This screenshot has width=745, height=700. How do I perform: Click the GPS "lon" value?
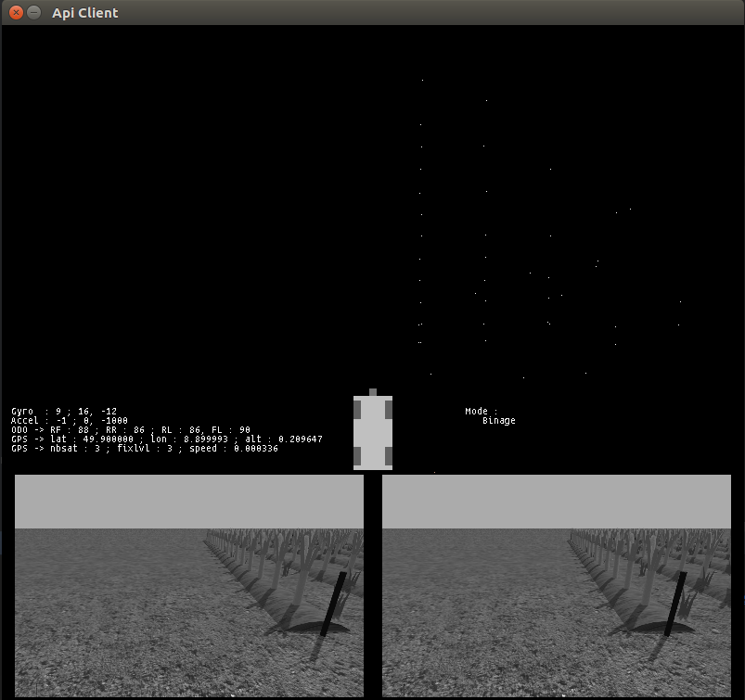point(206,439)
